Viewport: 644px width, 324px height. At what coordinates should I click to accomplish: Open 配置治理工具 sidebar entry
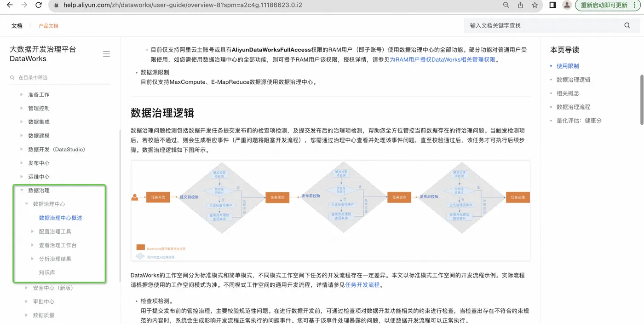(55, 231)
